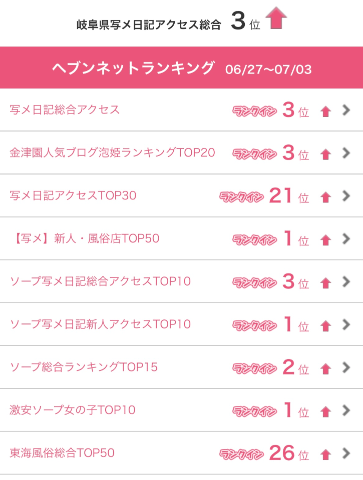Click the up arrow in ソープ写メ日記新人アクセスTOP10 row

[326, 326]
